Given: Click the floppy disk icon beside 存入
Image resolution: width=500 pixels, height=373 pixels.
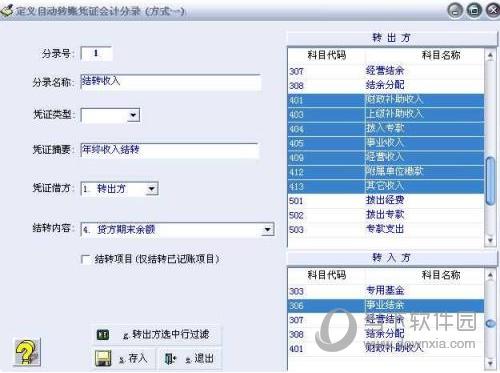Looking at the screenshot, I should point(103,358).
